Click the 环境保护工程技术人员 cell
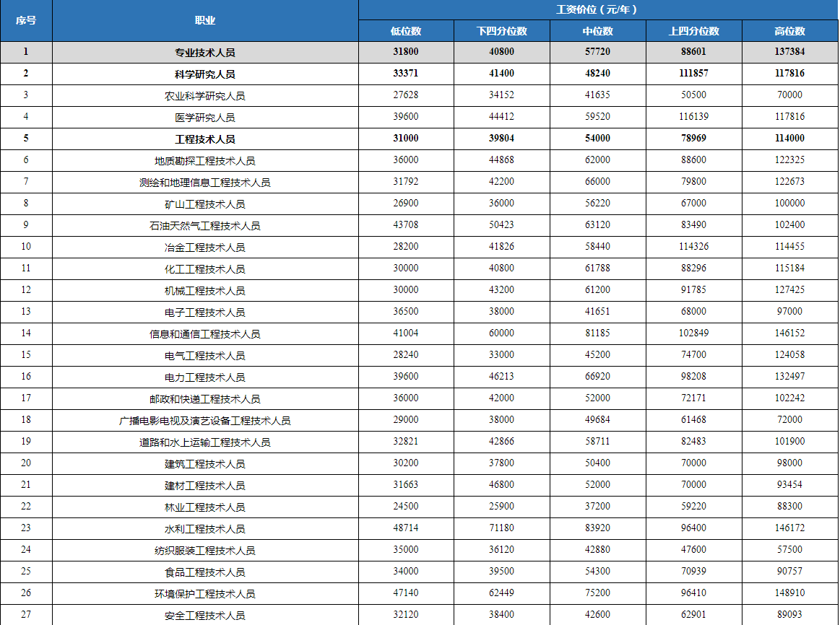This screenshot has width=840, height=625. [x=205, y=594]
